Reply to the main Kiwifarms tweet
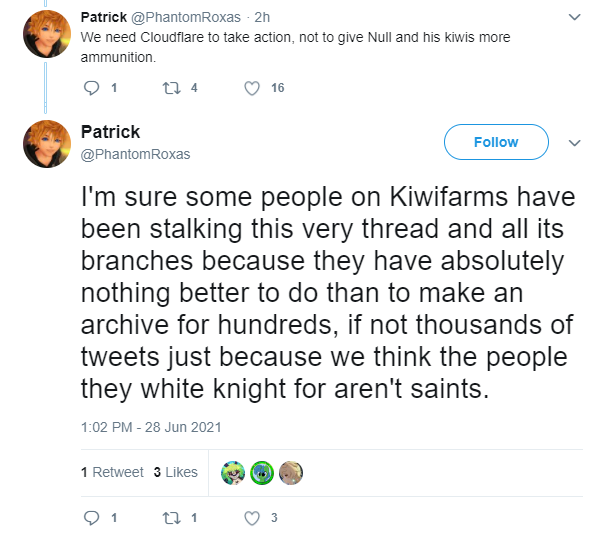This screenshot has width=601, height=542. pos(92,518)
